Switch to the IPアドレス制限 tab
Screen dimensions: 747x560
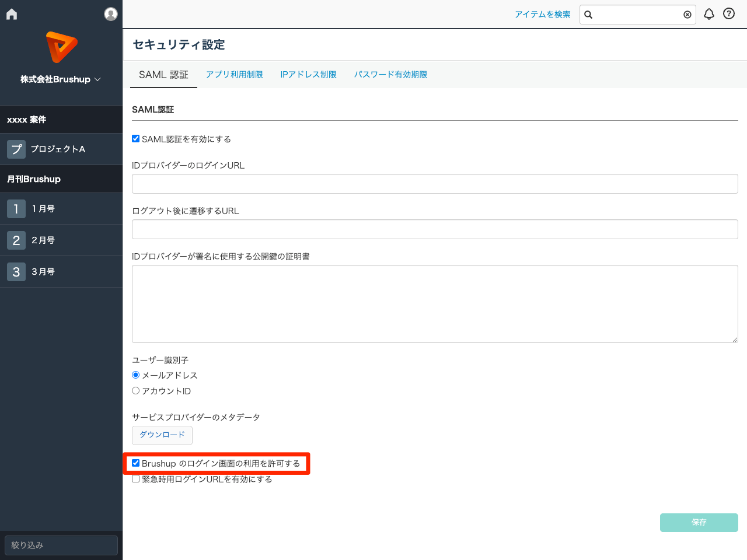point(308,75)
